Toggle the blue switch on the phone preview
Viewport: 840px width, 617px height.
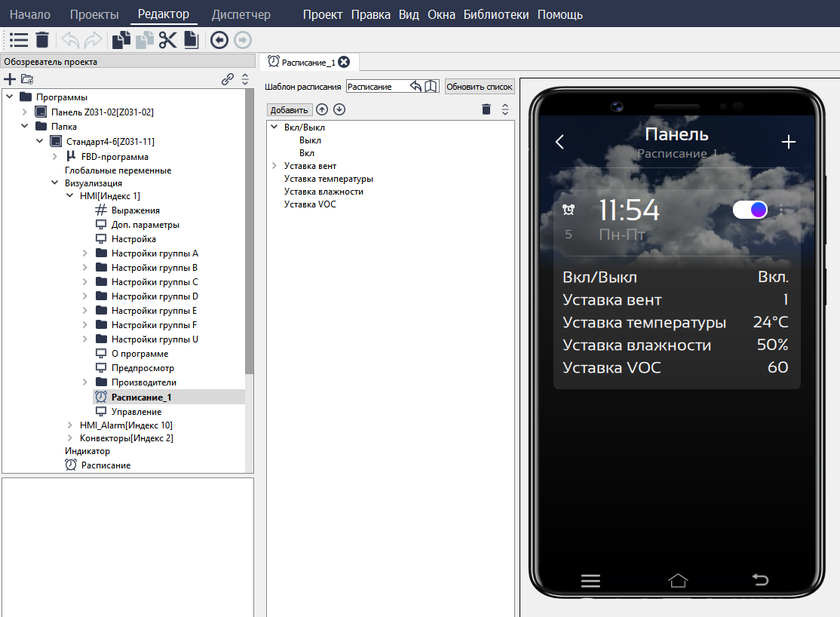pos(750,209)
